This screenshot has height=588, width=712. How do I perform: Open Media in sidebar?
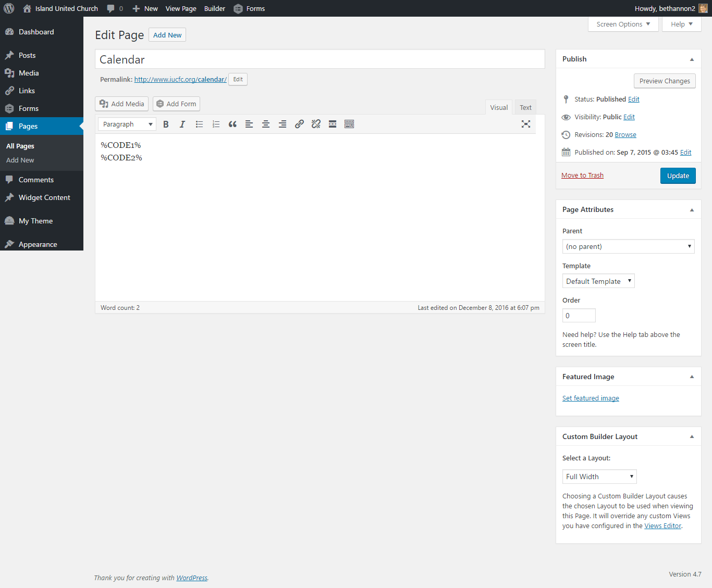tap(42, 73)
